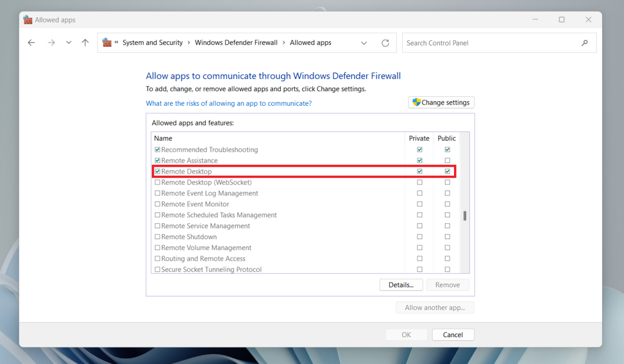
Task: Disable the Remote Assistance checkbox
Action: click(x=157, y=160)
